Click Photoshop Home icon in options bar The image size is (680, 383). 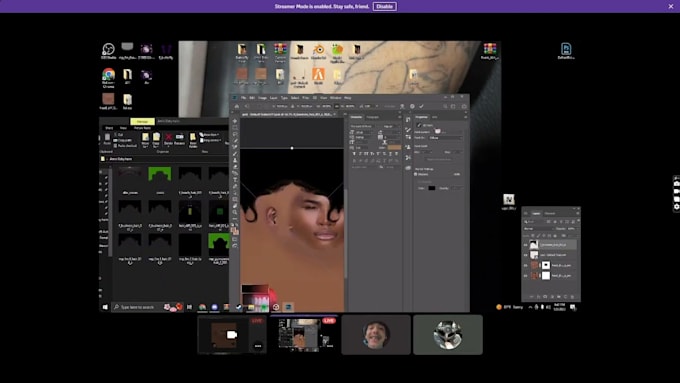(x=237, y=106)
